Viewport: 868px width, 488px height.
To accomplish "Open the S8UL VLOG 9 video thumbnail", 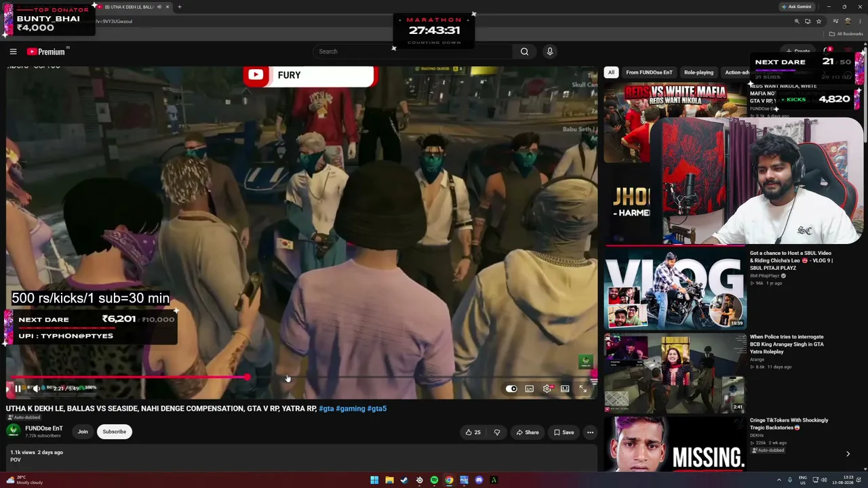I will (675, 287).
